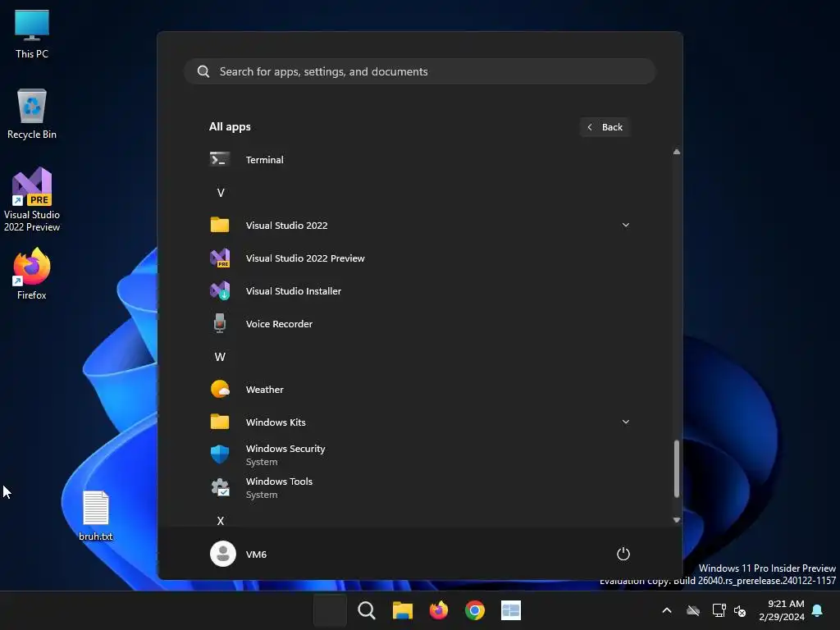
Task: Click the Start menu search field
Action: (419, 71)
